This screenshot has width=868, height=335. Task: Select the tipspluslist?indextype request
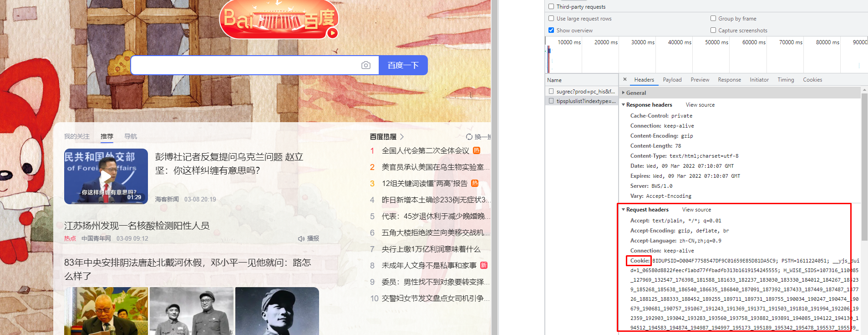(586, 101)
